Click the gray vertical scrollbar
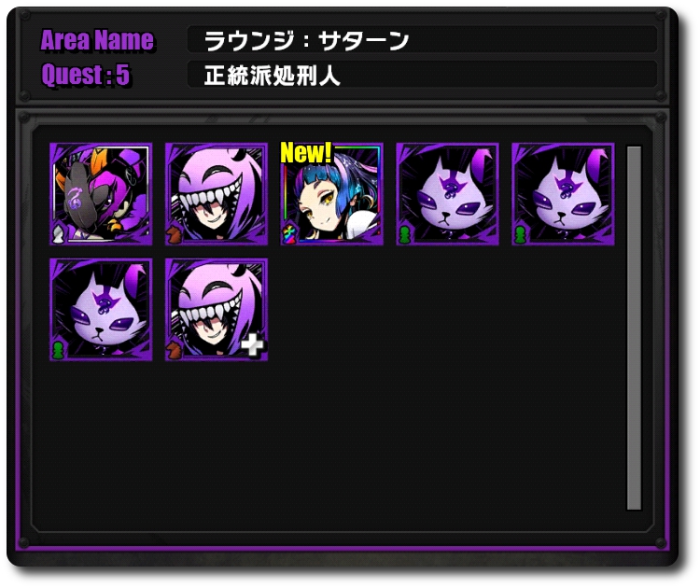Viewport: 700px width, 588px height. (634, 328)
